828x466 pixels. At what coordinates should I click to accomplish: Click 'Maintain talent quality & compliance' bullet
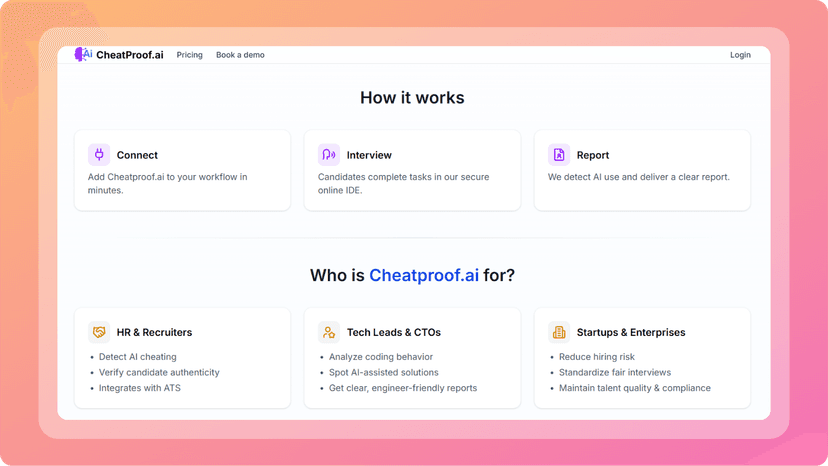click(x=635, y=388)
